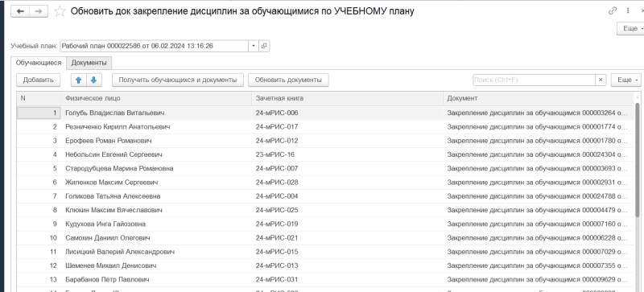Copy link via the chain icon

613,11
